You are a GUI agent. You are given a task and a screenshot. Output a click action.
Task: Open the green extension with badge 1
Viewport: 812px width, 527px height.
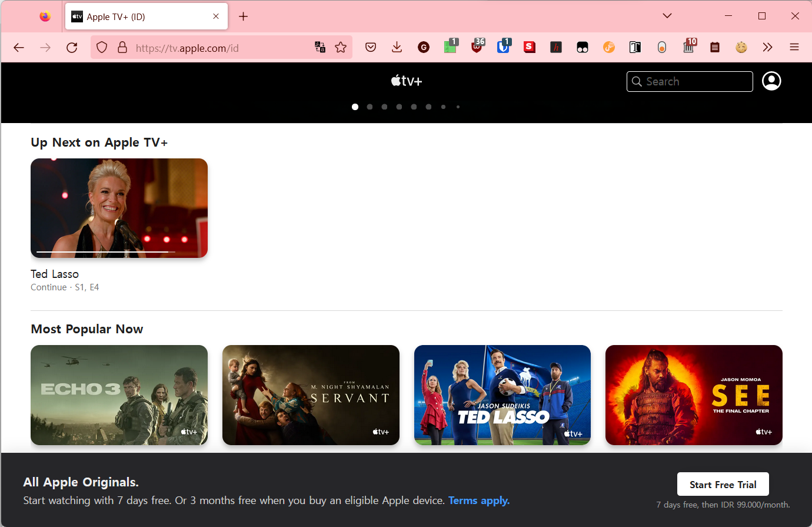click(x=451, y=47)
